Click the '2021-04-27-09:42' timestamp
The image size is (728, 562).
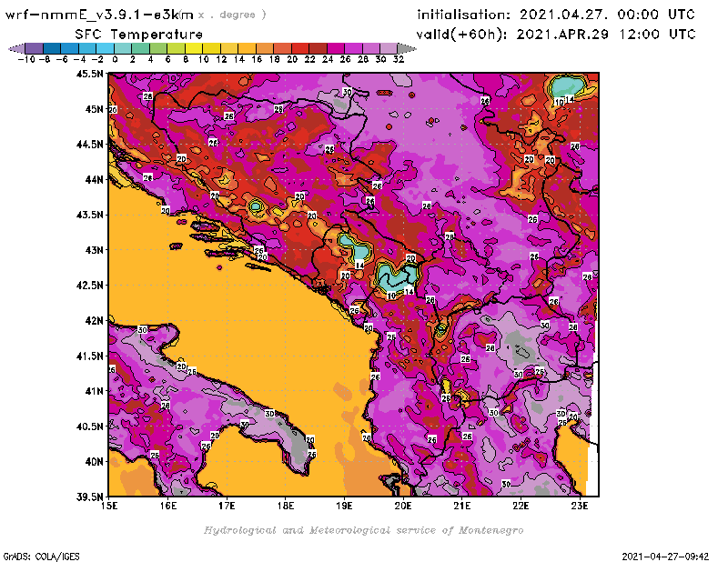(x=665, y=557)
